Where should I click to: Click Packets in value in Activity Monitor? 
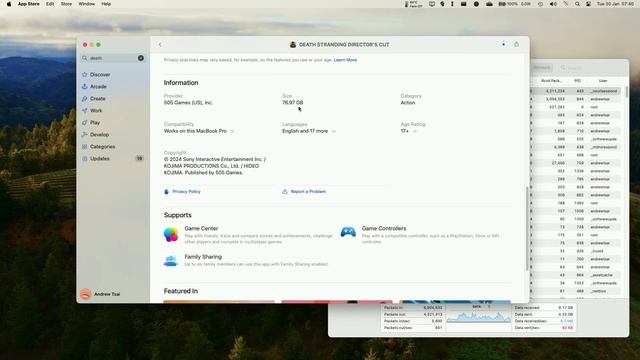pos(432,308)
